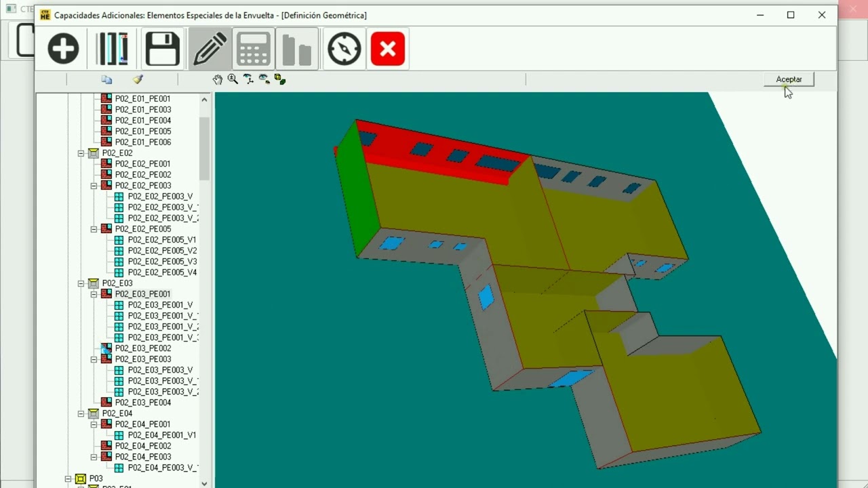Click the tree scrollbar down arrow
The width and height of the screenshot is (868, 488).
[x=205, y=483]
